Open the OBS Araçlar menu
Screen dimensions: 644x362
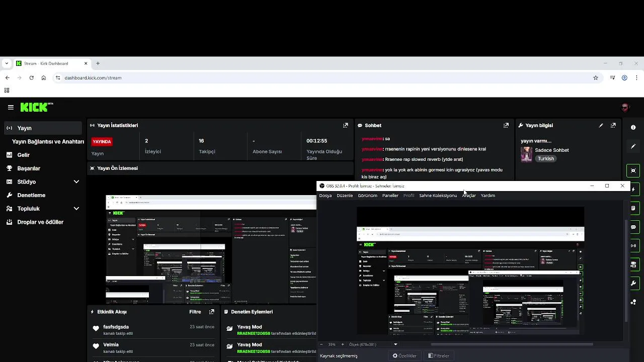(469, 196)
